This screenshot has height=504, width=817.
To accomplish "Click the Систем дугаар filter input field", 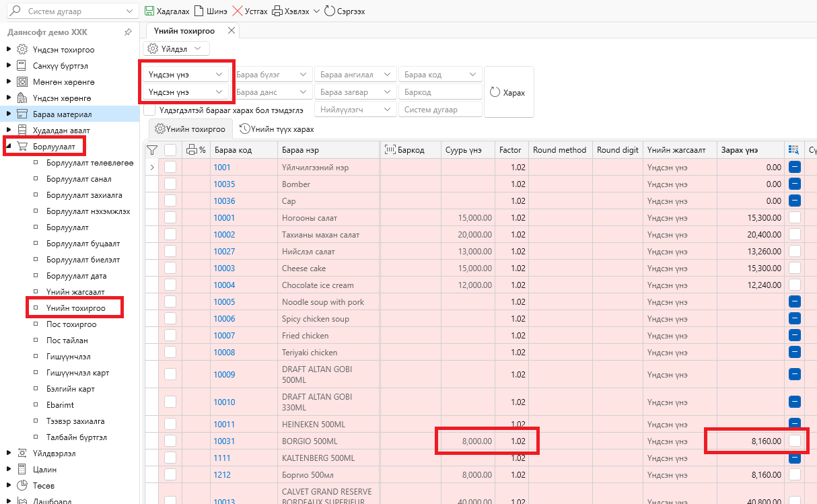I will click(441, 109).
